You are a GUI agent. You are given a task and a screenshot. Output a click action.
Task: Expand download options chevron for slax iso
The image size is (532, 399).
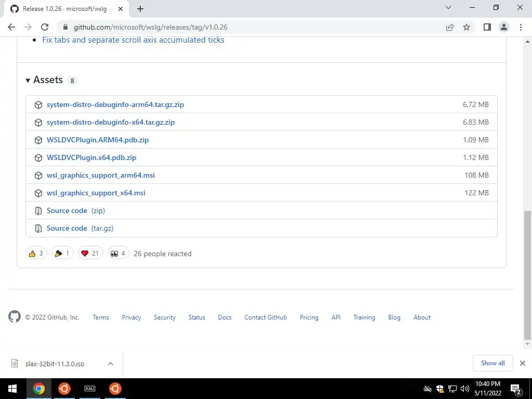click(x=111, y=364)
